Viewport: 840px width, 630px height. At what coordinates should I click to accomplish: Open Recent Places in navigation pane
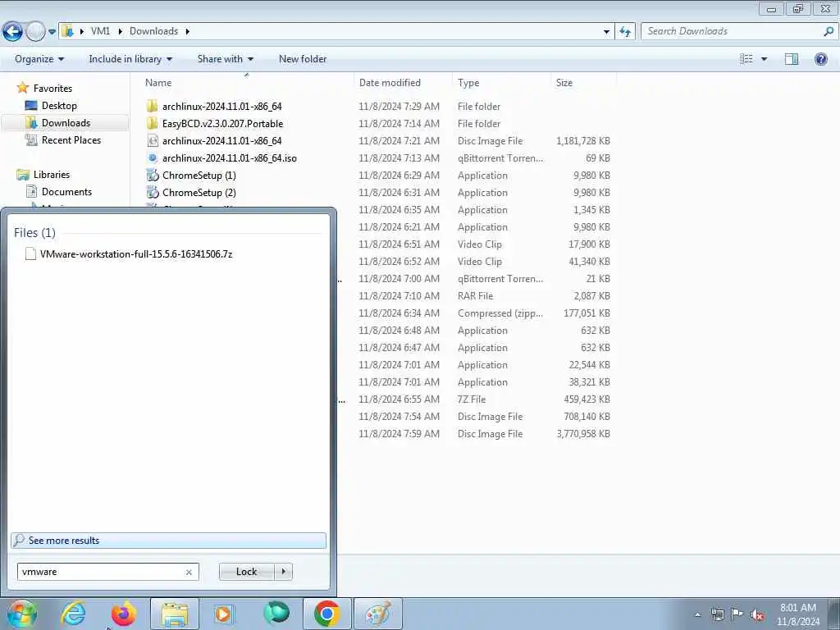click(x=71, y=139)
